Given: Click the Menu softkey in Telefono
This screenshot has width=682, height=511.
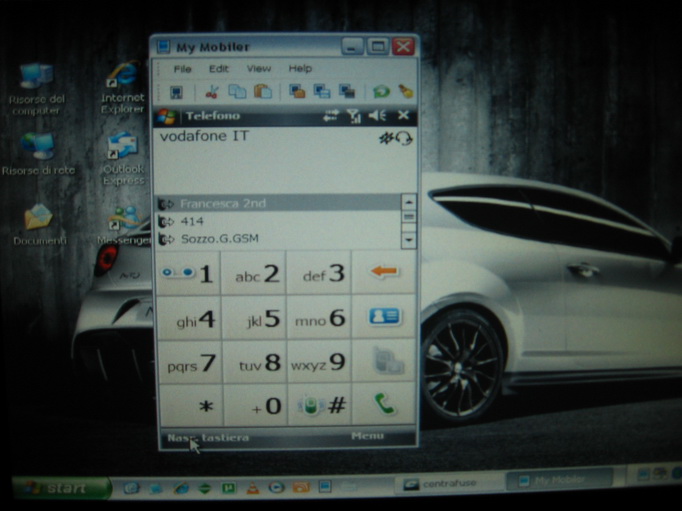Looking at the screenshot, I should [368, 436].
